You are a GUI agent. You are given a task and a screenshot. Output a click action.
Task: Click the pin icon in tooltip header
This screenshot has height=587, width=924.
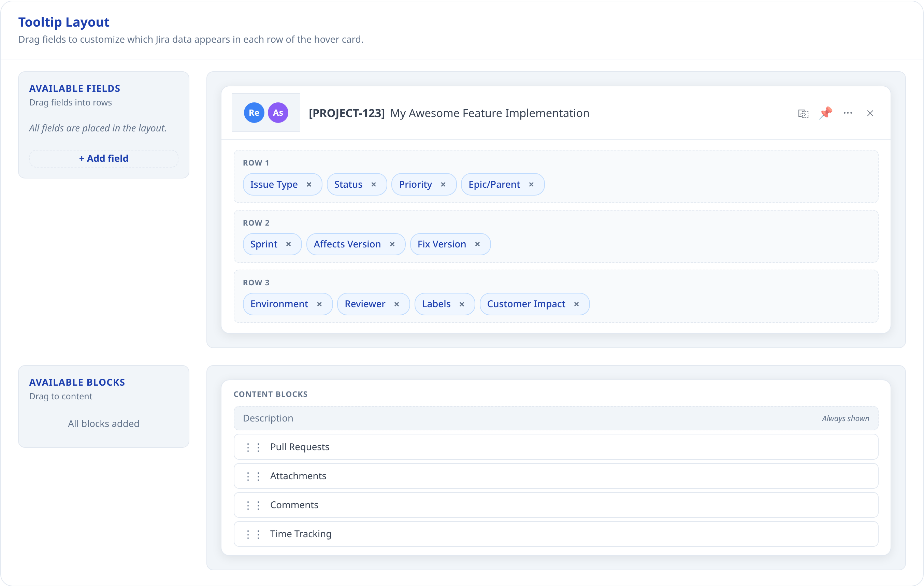[826, 113]
